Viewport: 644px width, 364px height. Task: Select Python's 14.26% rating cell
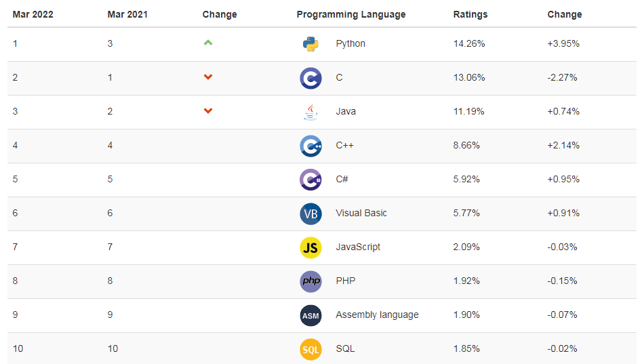tap(469, 43)
